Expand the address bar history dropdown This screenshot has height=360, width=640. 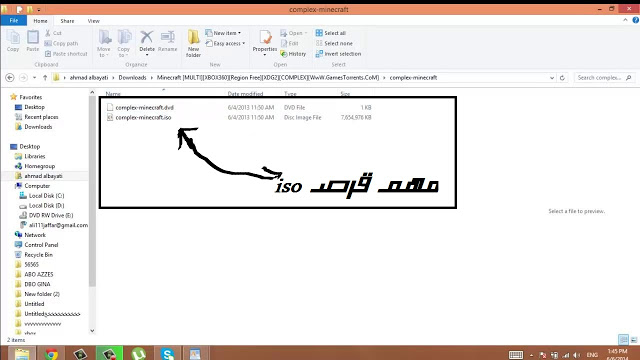(552, 78)
